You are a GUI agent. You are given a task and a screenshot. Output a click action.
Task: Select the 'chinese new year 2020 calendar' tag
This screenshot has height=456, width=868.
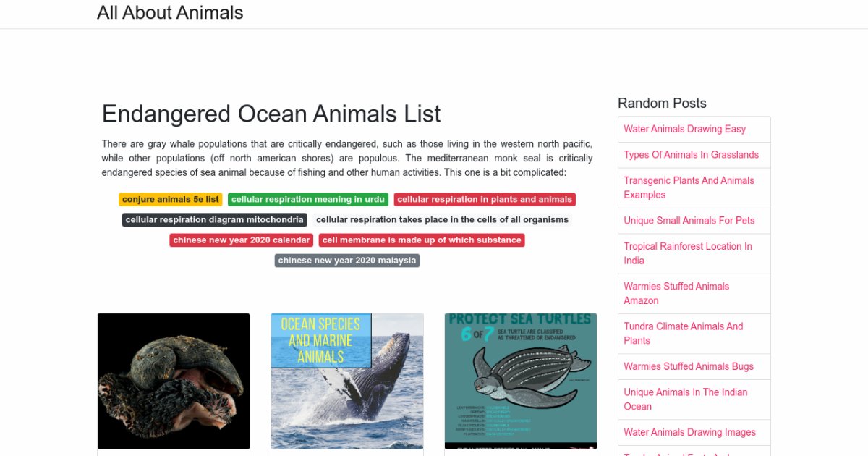pyautogui.click(x=242, y=240)
